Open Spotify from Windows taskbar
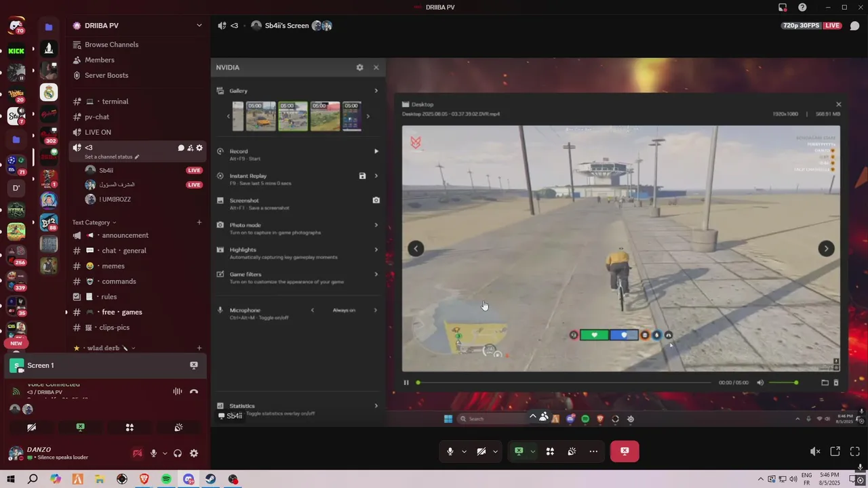 click(166, 479)
